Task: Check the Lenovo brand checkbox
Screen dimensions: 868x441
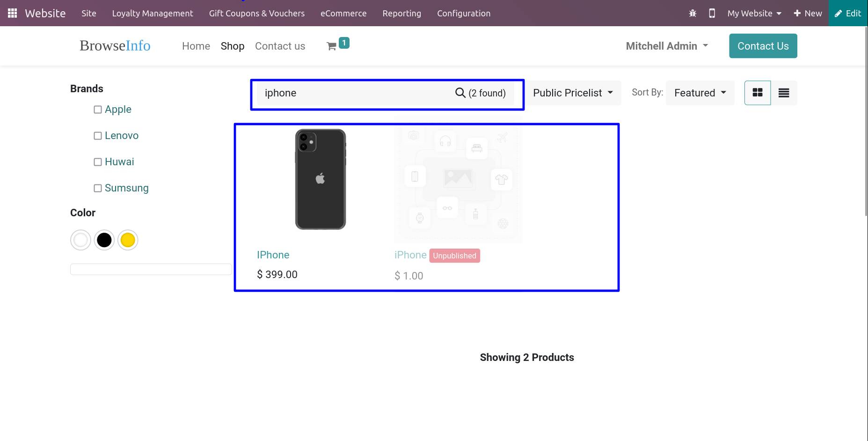Action: 98,136
